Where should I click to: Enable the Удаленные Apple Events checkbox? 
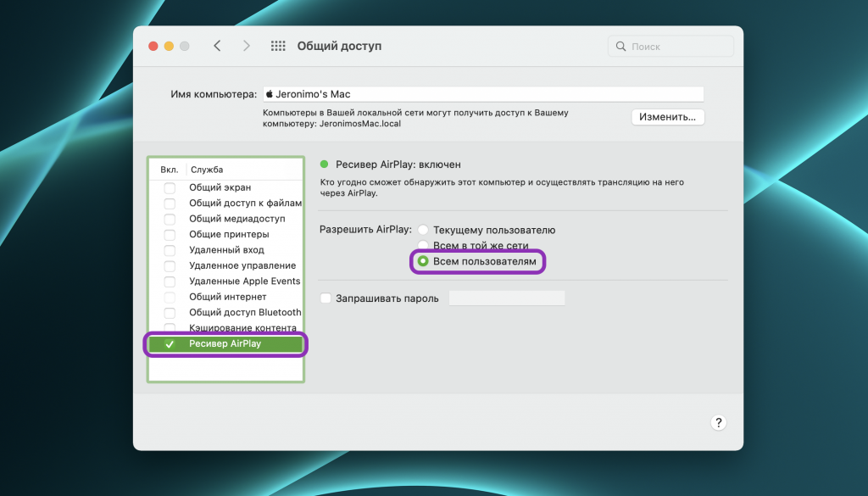pos(170,281)
